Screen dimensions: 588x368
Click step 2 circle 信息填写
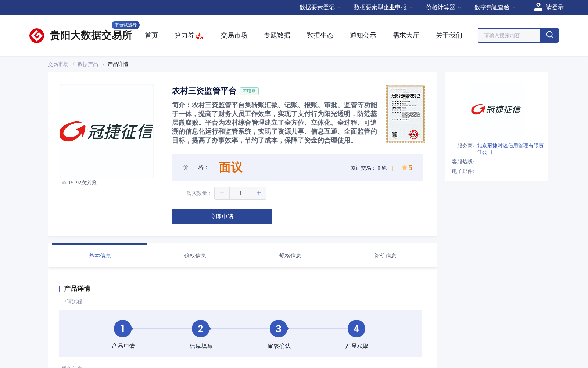click(201, 329)
